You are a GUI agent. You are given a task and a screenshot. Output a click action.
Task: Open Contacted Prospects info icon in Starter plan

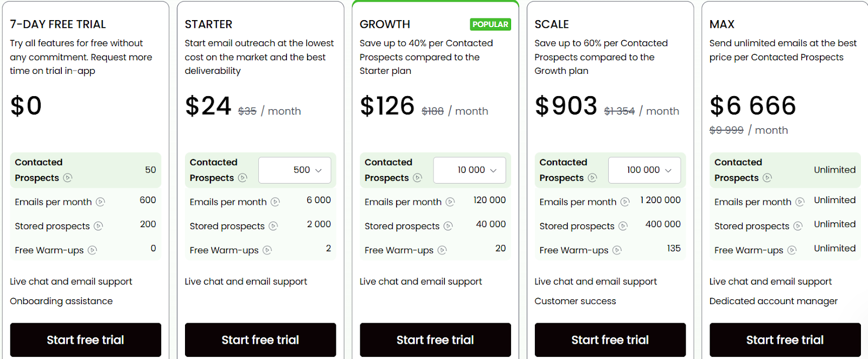click(242, 178)
